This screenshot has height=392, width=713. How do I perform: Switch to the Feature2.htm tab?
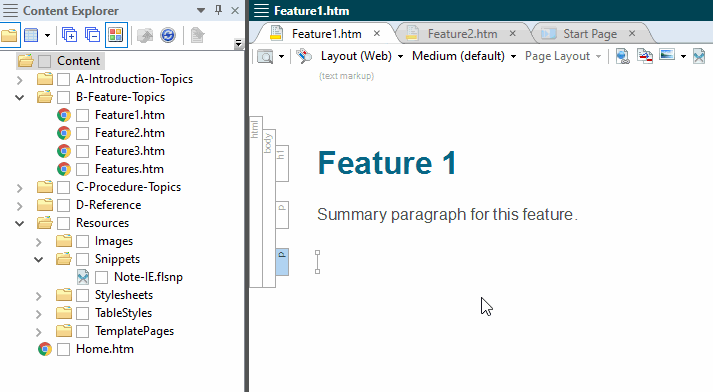(x=462, y=34)
